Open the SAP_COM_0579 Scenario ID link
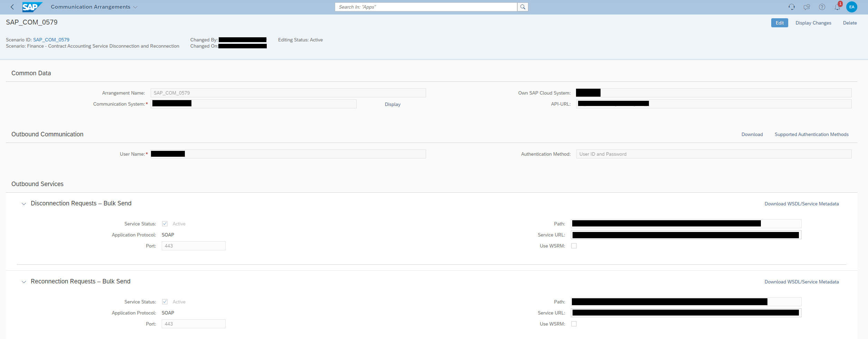The image size is (868, 339). coord(51,40)
